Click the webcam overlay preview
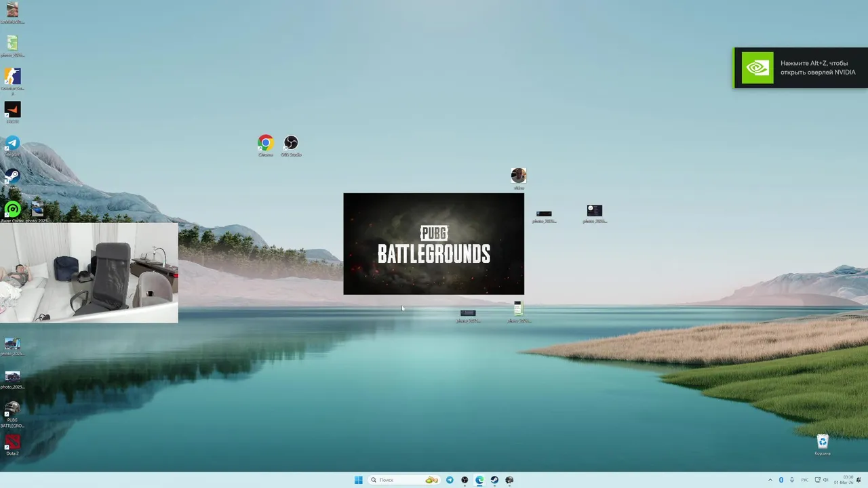Screen dimensions: 868x488 89,272
